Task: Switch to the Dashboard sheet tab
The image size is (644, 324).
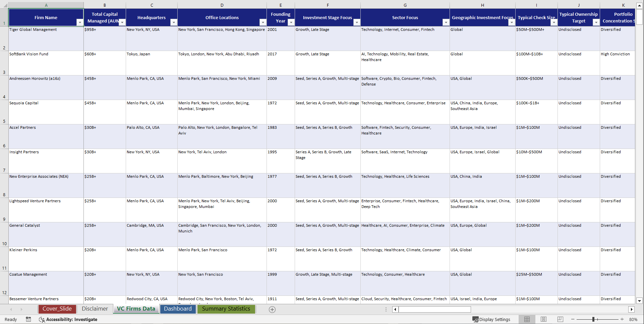Action: click(178, 309)
